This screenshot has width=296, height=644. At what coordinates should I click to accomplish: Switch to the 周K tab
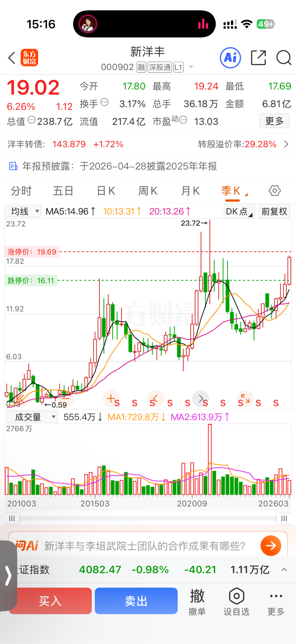(x=148, y=191)
